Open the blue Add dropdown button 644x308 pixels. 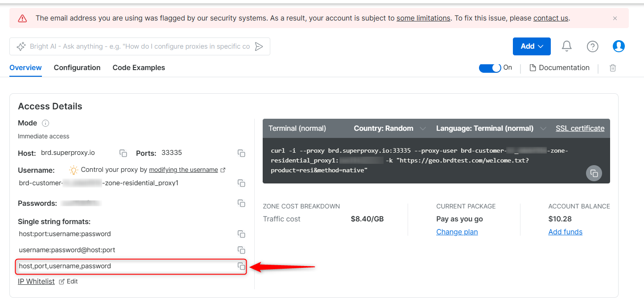pos(532,46)
